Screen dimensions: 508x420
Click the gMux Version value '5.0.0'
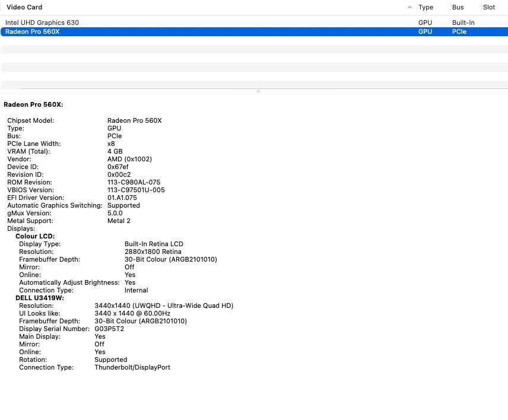[115, 213]
